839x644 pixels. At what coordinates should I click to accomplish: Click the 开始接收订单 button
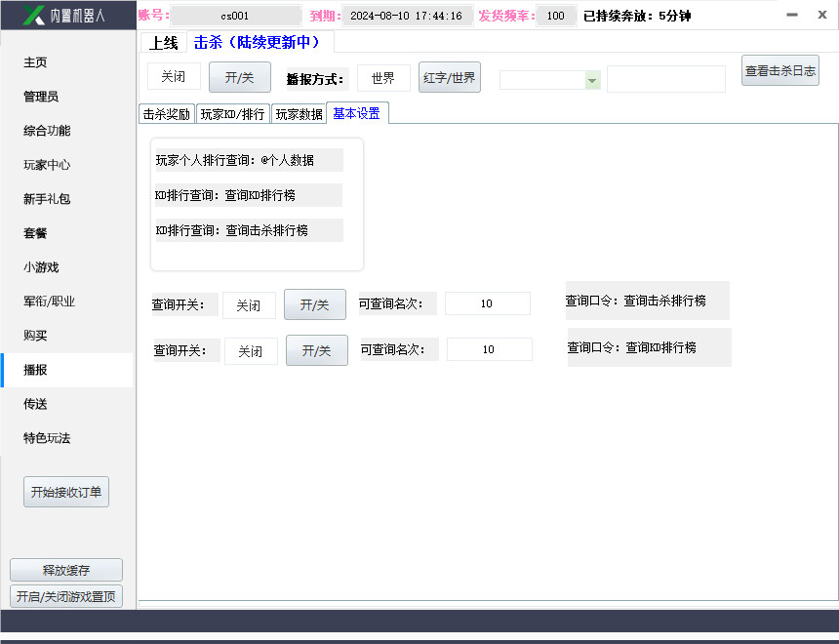tap(66, 492)
